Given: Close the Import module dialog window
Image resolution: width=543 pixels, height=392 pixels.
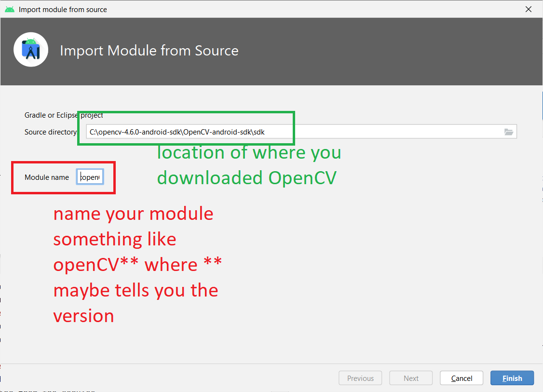Looking at the screenshot, I should pyautogui.click(x=529, y=9).
